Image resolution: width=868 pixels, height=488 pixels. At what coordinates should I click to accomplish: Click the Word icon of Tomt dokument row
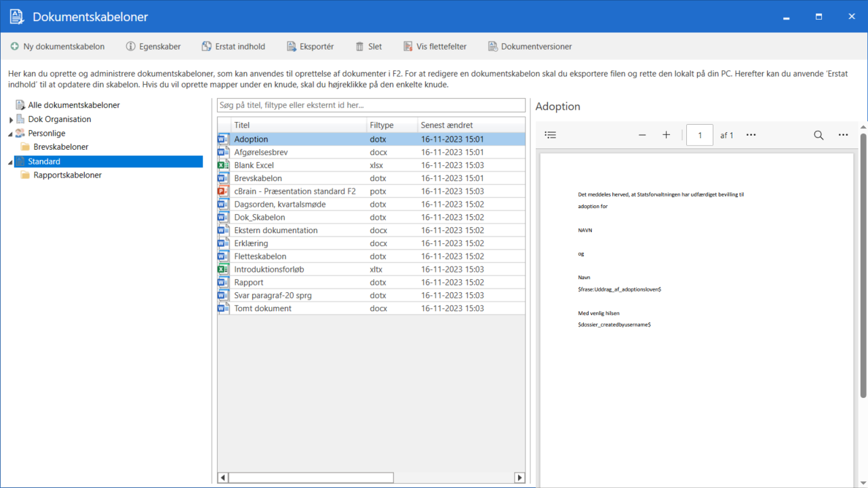coord(223,308)
